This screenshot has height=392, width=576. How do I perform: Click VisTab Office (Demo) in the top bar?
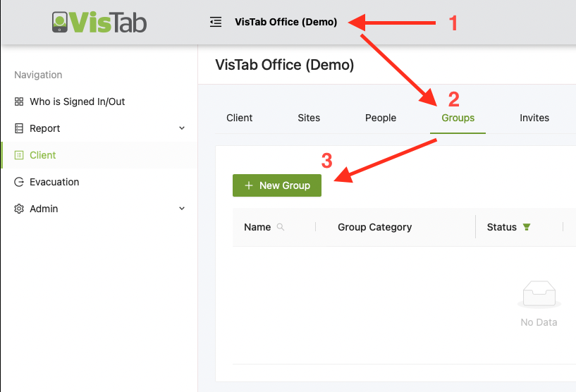point(286,22)
